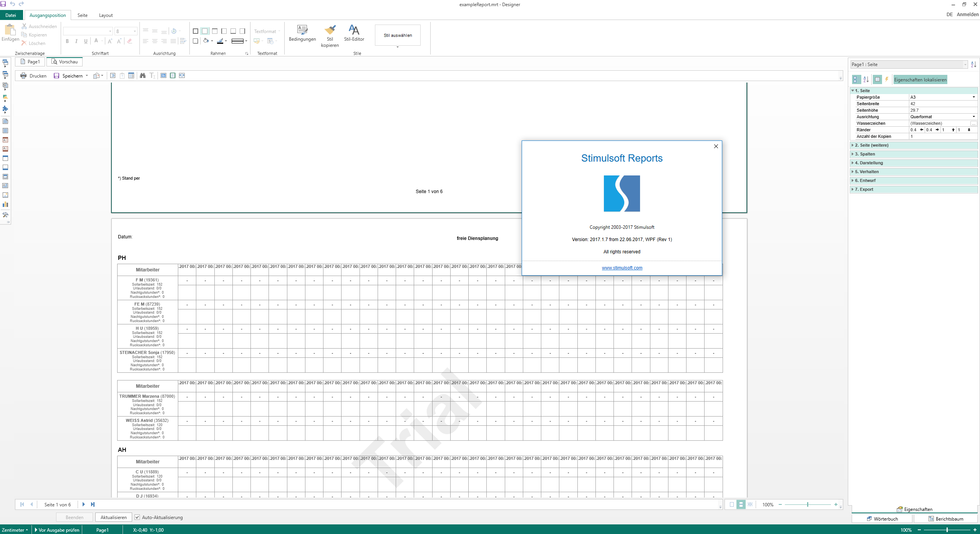Open the tools wrench icon in left sidebar
Image resolution: width=980 pixels, height=534 pixels.
click(x=5, y=215)
